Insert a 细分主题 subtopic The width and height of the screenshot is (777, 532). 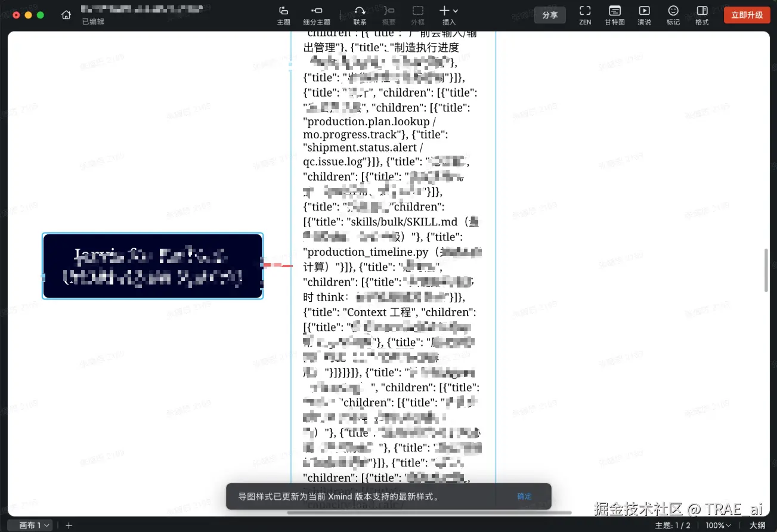pyautogui.click(x=317, y=16)
